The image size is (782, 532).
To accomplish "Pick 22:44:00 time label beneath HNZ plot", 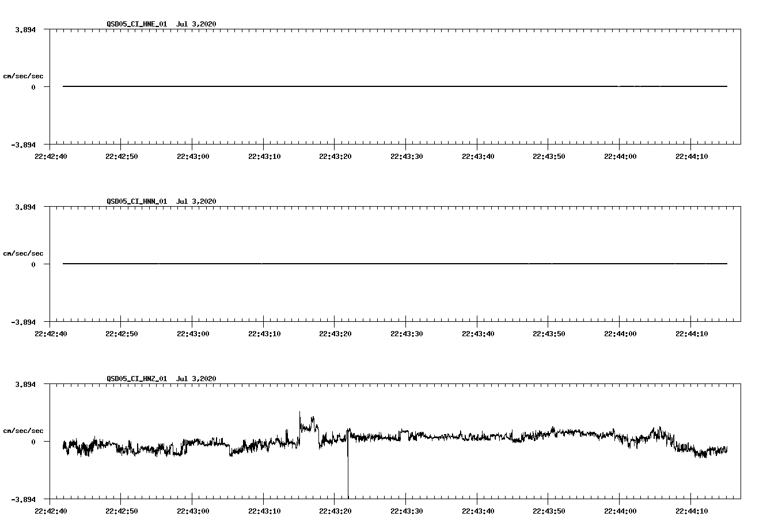I will click(x=620, y=511).
